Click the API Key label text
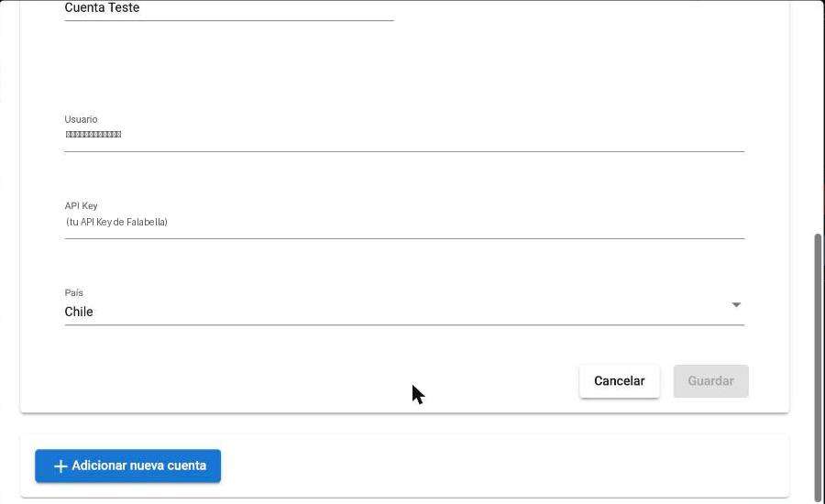Viewport: 825px width, 504px height. click(x=81, y=205)
